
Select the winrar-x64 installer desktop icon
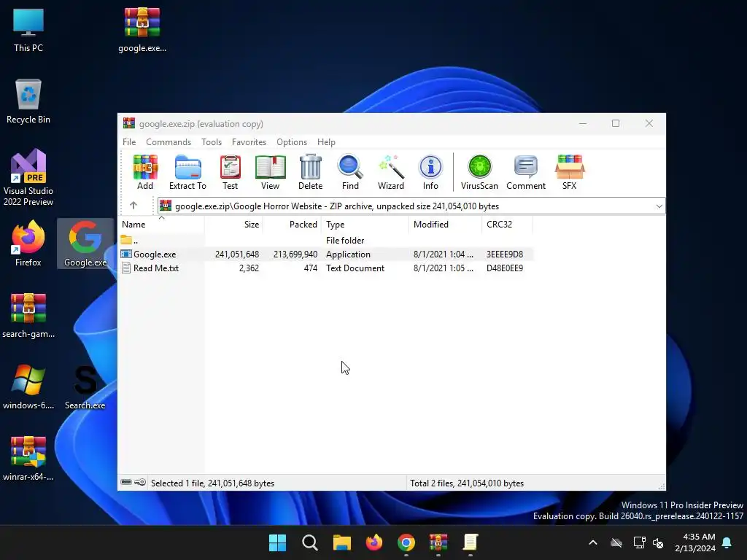click(x=28, y=459)
